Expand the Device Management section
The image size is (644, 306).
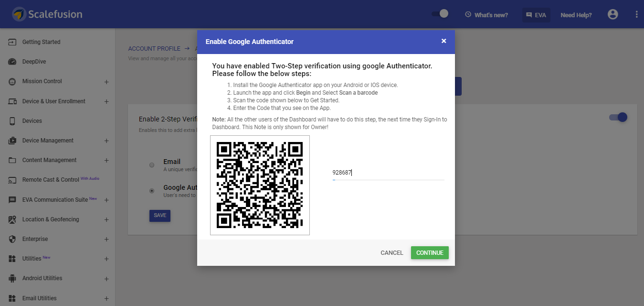[106, 141]
